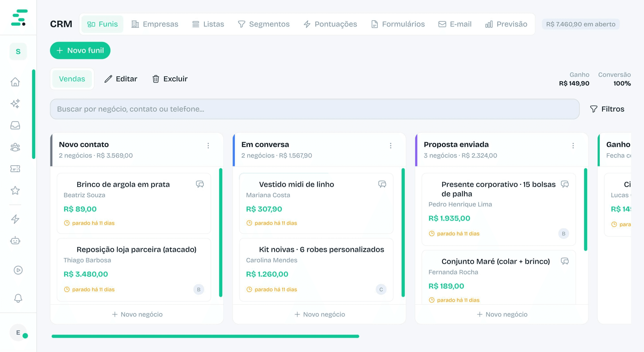Open chat icon on Presente corporativo card
This screenshot has height=352, width=644.
coord(565,184)
